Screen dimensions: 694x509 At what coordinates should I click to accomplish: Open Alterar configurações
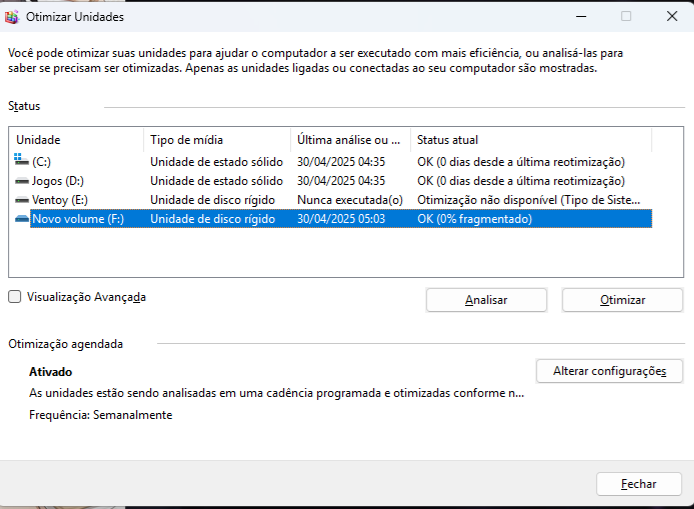[x=609, y=371]
